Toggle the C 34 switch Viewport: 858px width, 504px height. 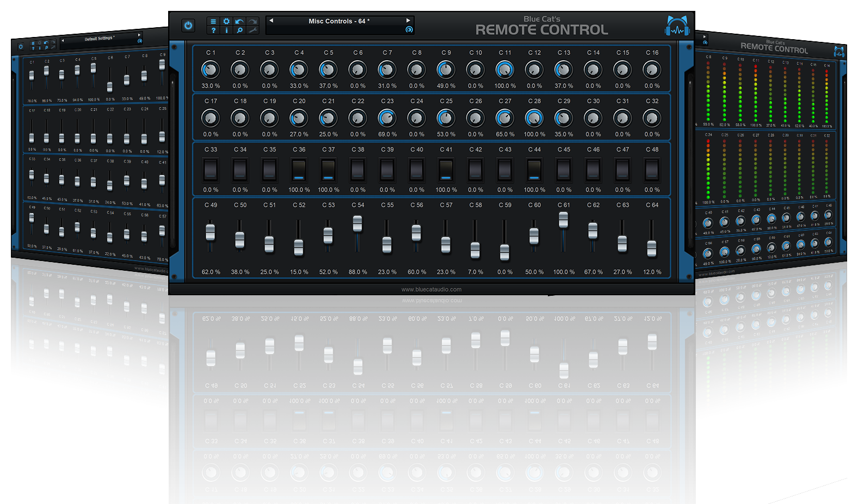[x=240, y=170]
